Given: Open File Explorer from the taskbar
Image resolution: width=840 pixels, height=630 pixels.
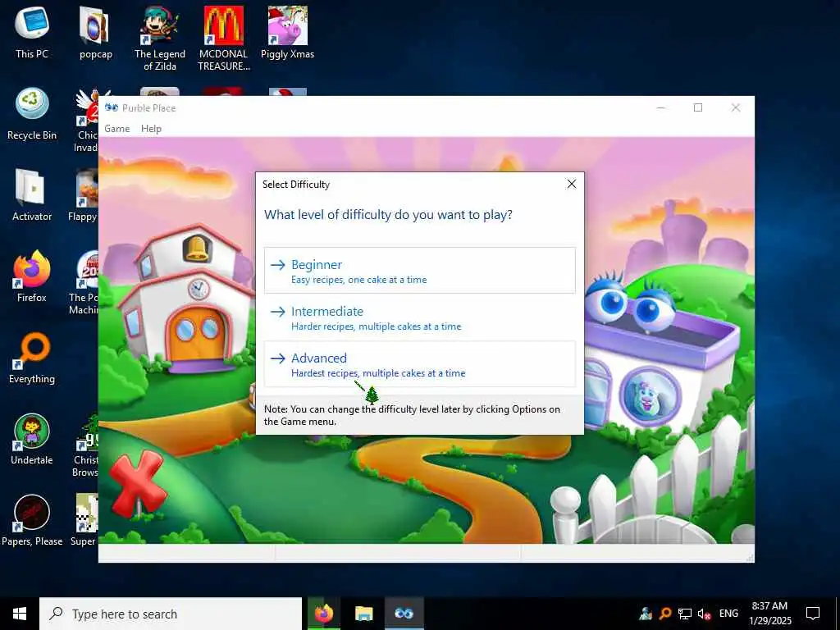Looking at the screenshot, I should tap(363, 614).
